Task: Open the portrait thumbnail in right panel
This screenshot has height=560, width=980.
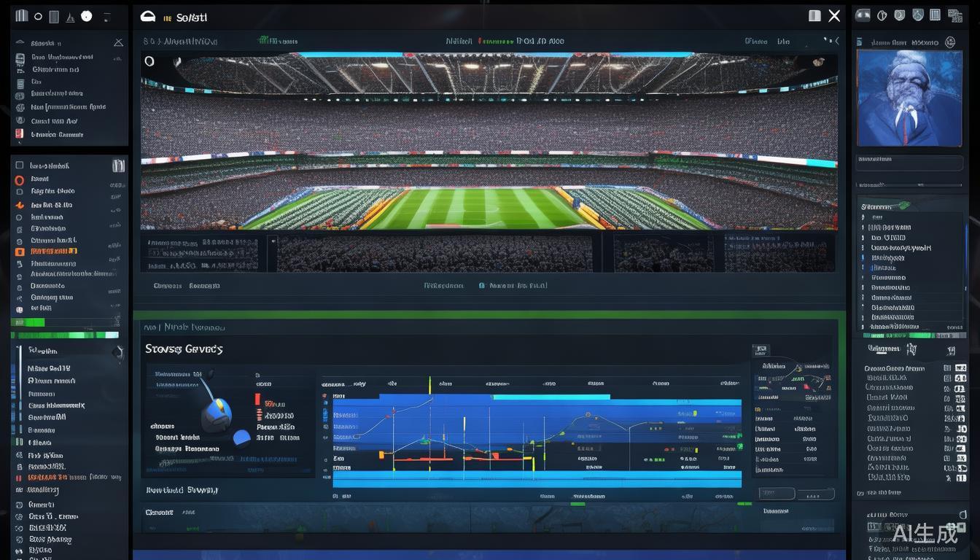Action: 909,98
